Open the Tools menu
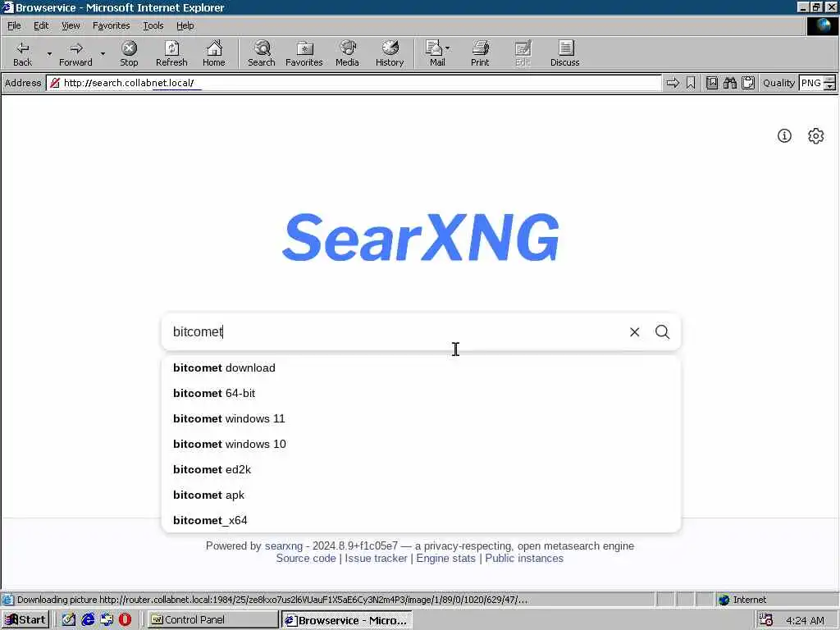 153,25
